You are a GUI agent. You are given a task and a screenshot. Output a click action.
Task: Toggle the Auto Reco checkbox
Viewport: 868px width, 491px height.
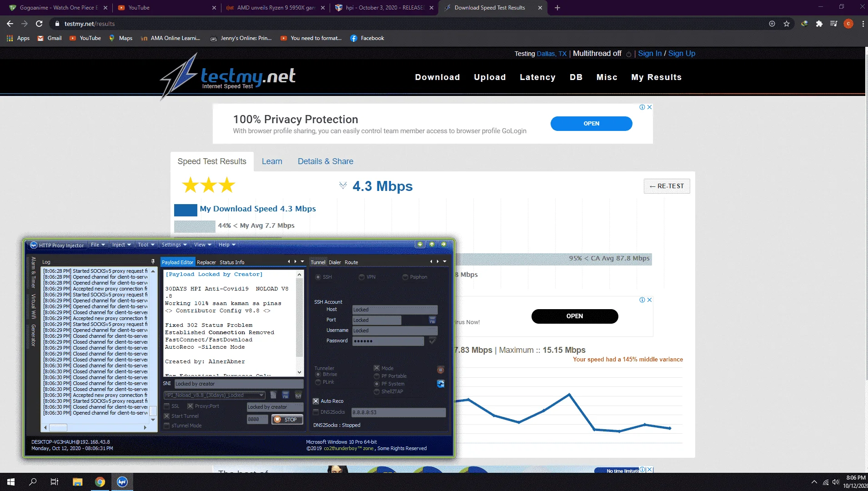316,401
